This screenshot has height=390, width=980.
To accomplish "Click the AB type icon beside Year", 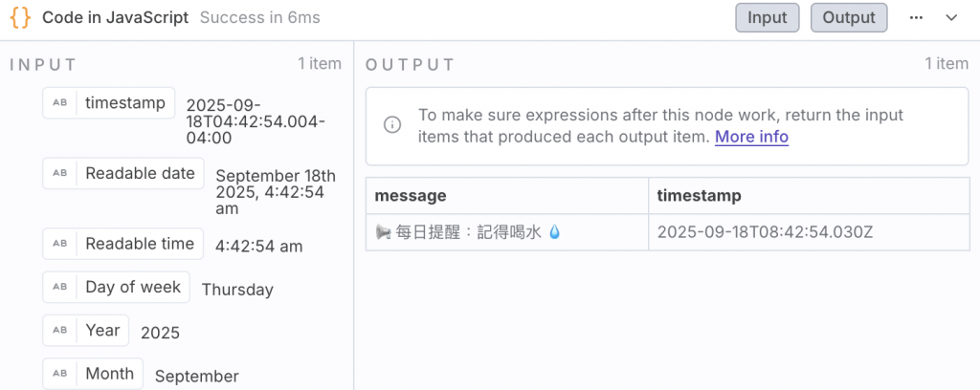I will click(x=59, y=330).
